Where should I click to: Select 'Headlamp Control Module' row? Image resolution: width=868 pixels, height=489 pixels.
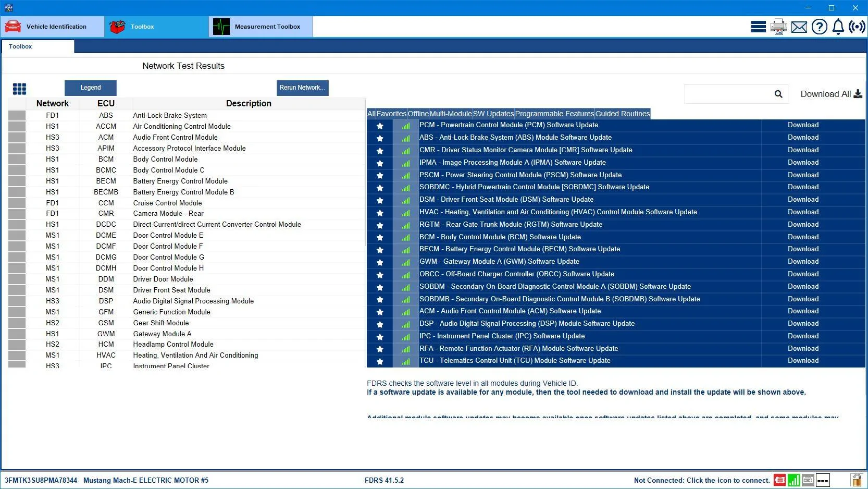click(x=187, y=344)
